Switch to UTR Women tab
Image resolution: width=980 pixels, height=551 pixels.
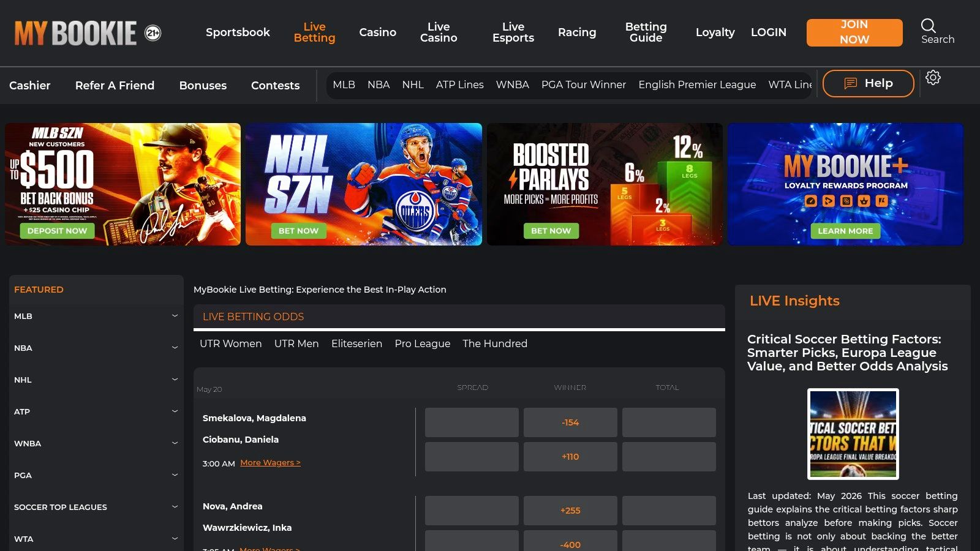(230, 343)
